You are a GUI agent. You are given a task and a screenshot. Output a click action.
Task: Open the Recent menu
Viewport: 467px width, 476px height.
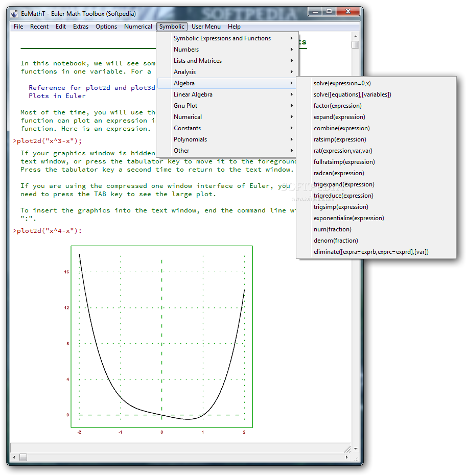(x=39, y=27)
